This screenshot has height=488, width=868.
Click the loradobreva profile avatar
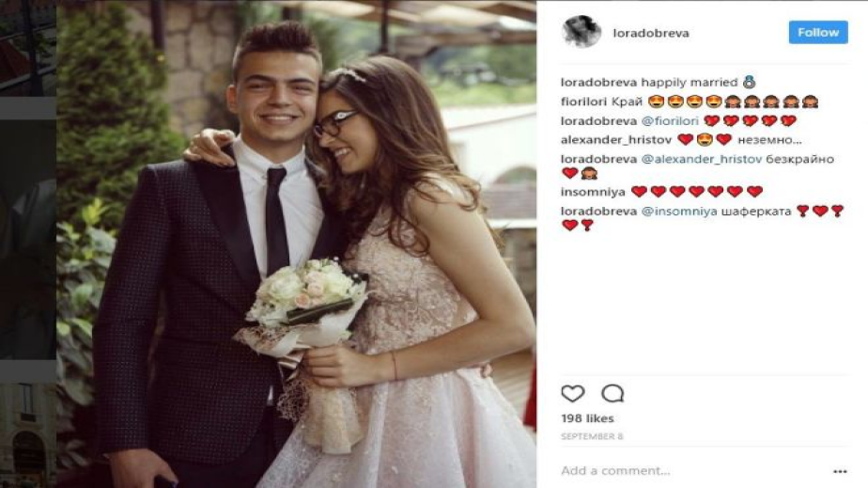point(581,32)
